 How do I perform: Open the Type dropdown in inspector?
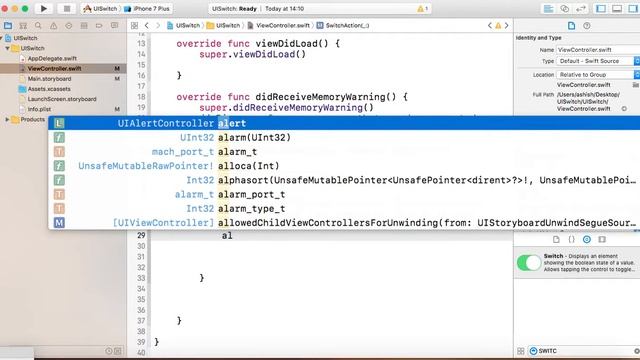[x=598, y=61]
